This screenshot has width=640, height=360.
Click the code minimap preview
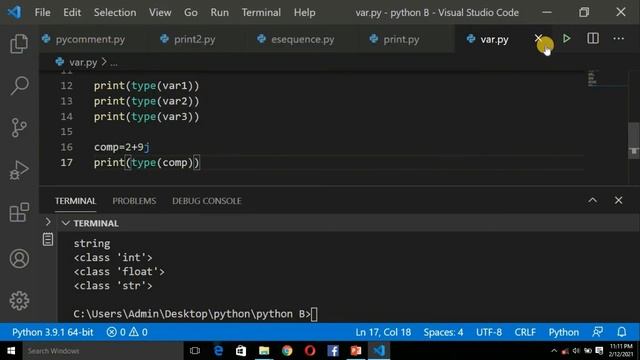pyautogui.click(x=592, y=78)
